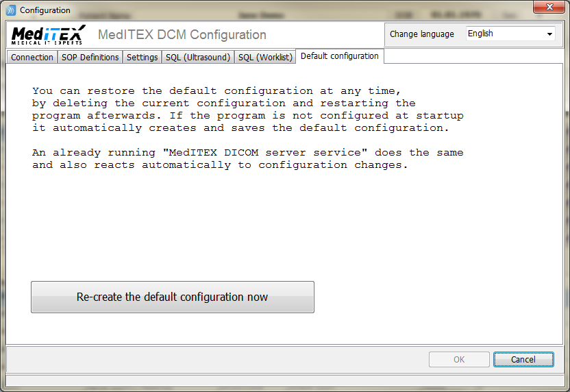Go to the Settings tab

(142, 57)
